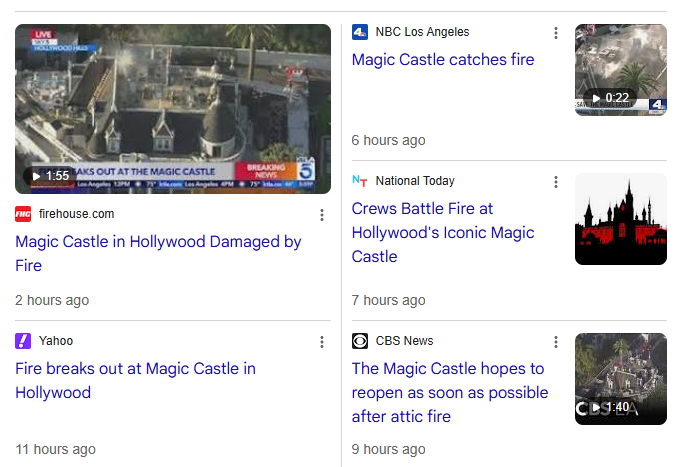
Task: Click the firehouse.com source name
Action: pos(76,214)
